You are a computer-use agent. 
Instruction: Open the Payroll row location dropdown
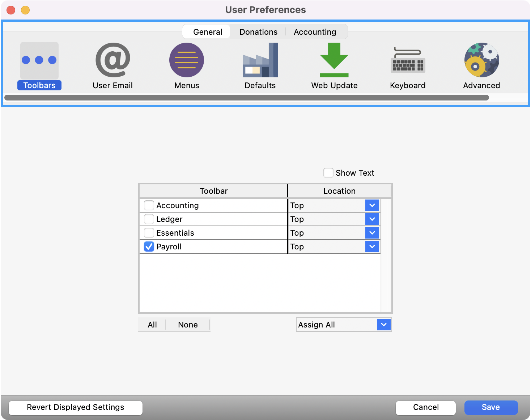tap(372, 247)
